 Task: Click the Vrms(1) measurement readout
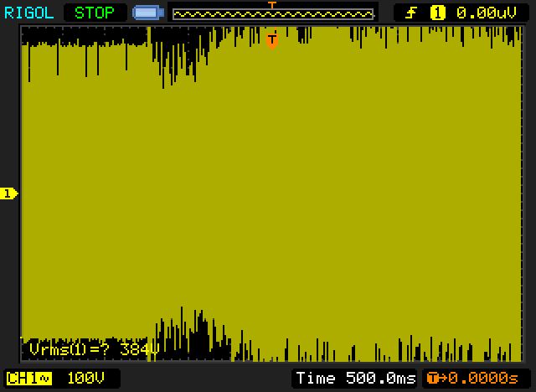pyautogui.click(x=94, y=349)
